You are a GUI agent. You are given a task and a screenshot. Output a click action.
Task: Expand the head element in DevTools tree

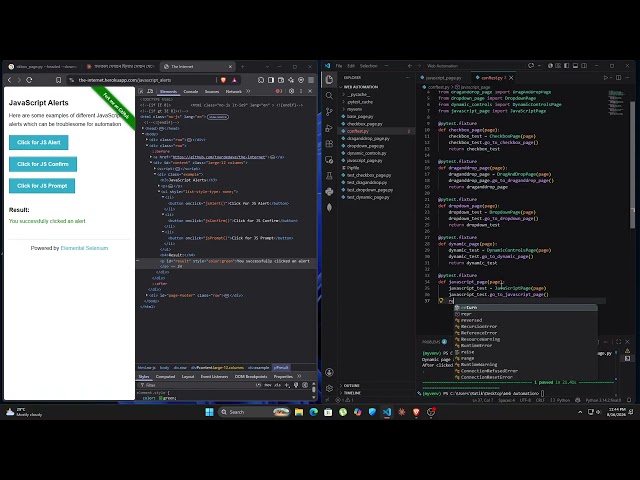144,128
